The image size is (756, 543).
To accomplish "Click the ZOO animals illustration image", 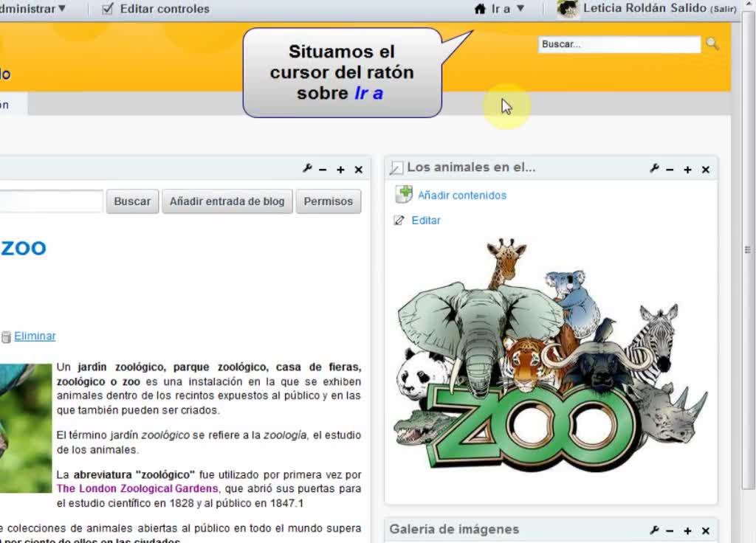I will pyautogui.click(x=549, y=354).
